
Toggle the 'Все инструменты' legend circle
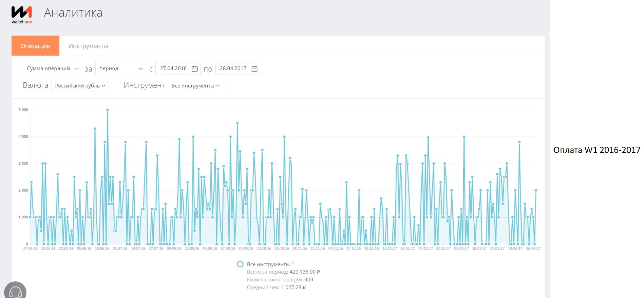pos(240,264)
